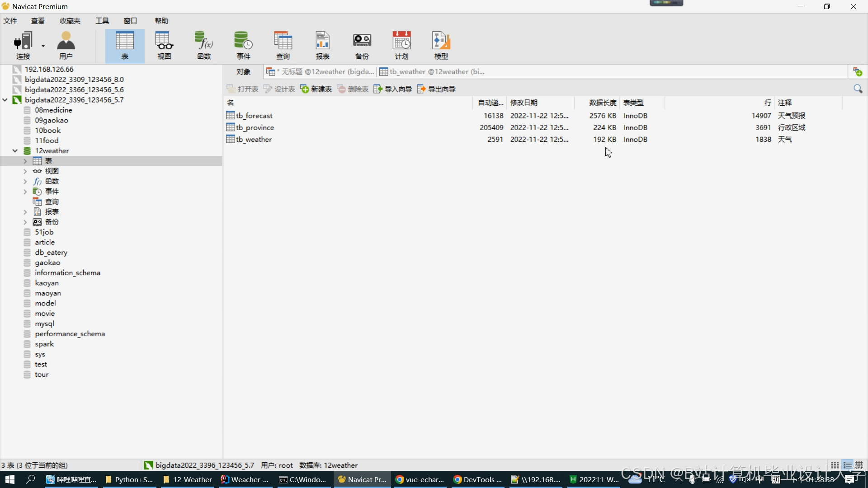Expand the 视图 node in tree
Screen dimensions: 868x488
click(x=25, y=171)
